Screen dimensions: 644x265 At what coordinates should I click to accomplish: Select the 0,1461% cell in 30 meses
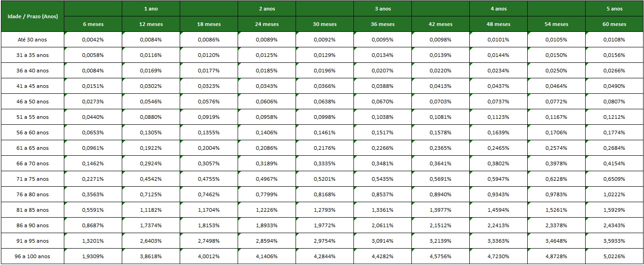325,132
